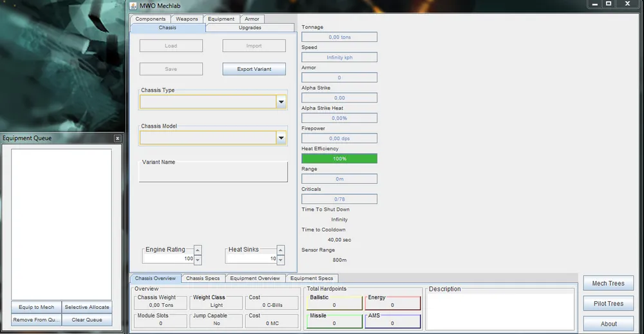Click the Equip to Mech button
This screenshot has height=334, width=644.
(x=37, y=307)
